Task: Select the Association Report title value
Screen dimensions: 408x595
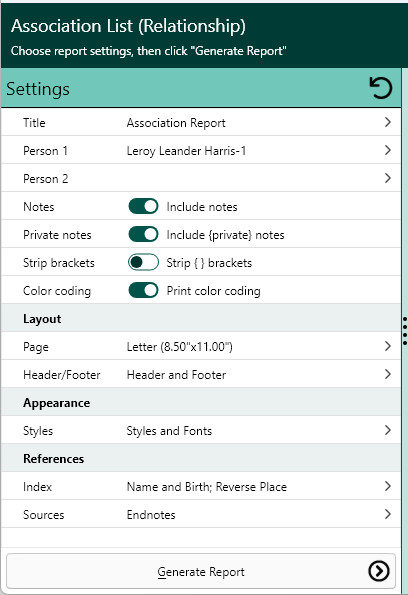Action: (x=176, y=123)
